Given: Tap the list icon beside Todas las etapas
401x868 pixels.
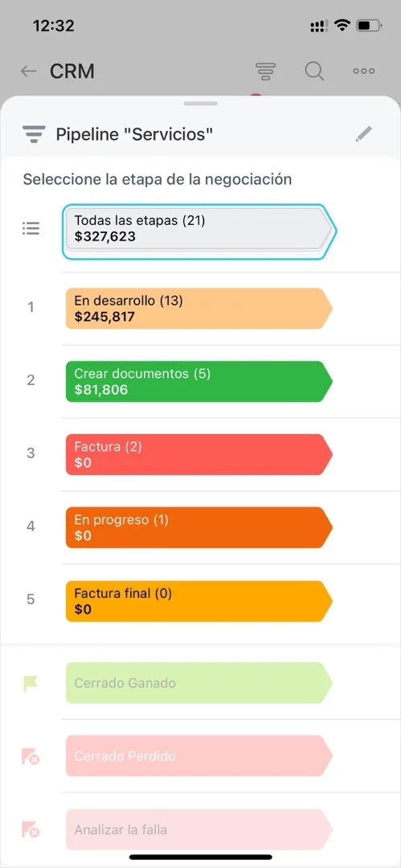Looking at the screenshot, I should coord(31,228).
